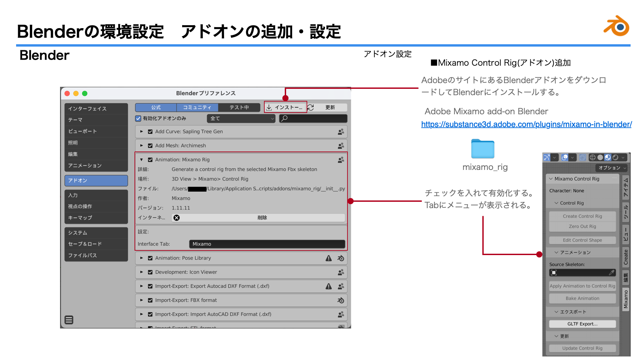This screenshot has height=362, width=644.
Task: Click the community icon on Sapling Tree Gen
Action: point(341,132)
